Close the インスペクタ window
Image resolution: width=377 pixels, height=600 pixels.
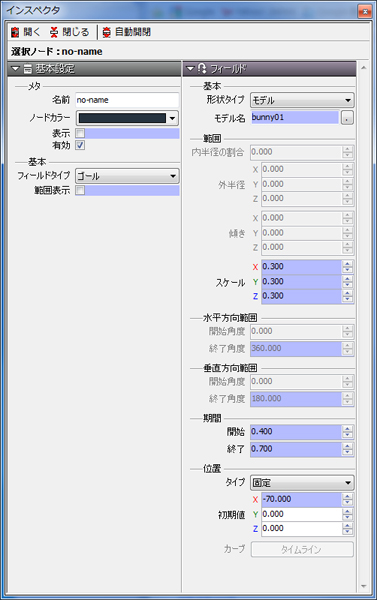[x=365, y=11]
